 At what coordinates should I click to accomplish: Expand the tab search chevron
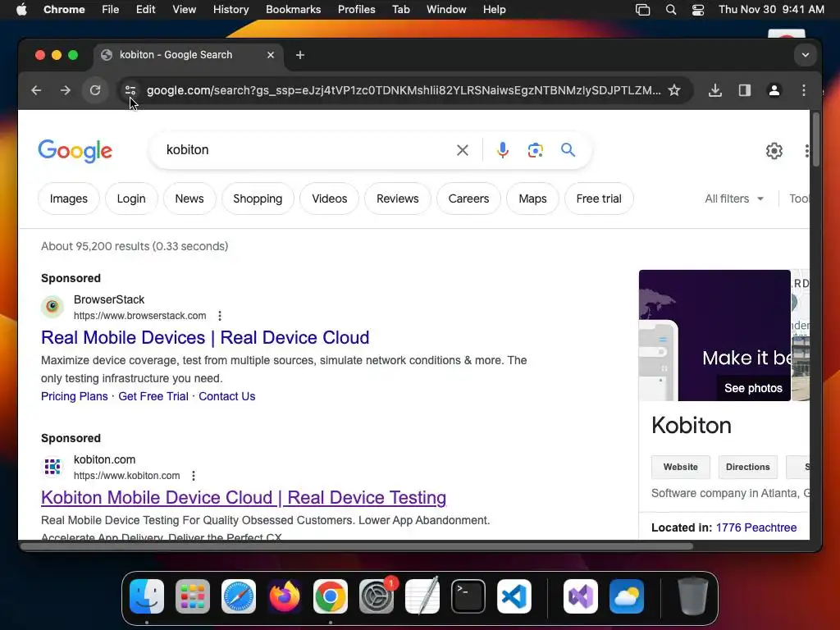806,55
